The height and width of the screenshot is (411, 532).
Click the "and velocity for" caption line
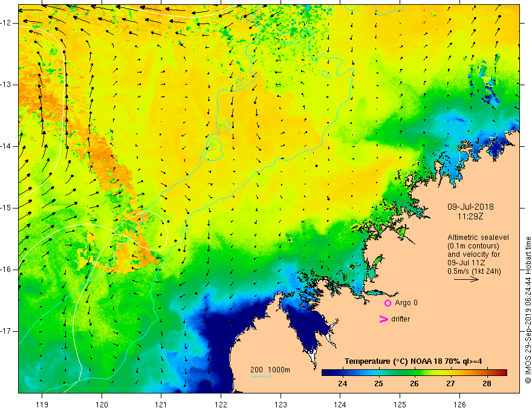click(473, 254)
